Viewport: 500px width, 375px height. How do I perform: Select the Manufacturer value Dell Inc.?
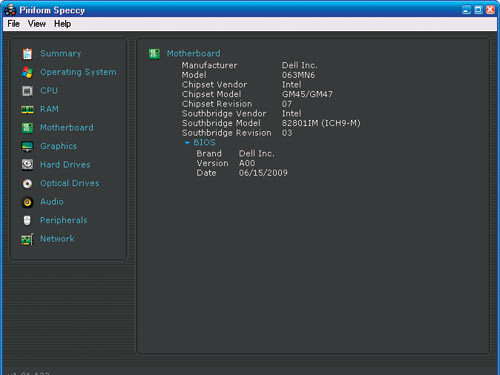[300, 65]
